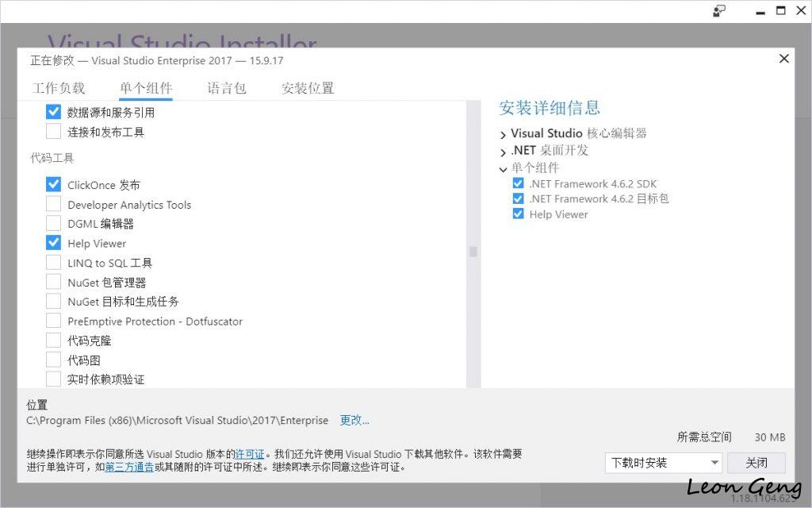
Task: Tick LINQ to SQL 工具 checkbox
Action: point(53,263)
